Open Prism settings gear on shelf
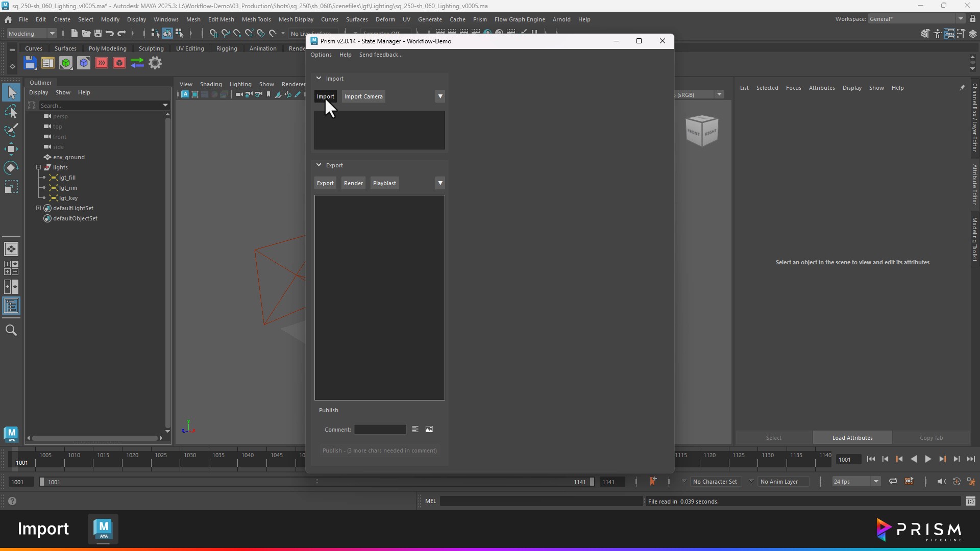Viewport: 980px width, 551px height. click(x=155, y=63)
